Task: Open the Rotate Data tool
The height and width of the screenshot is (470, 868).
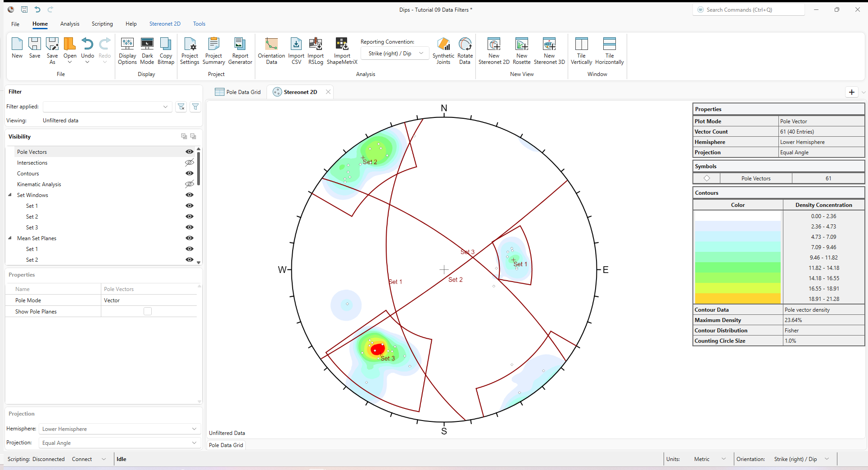Action: 464,50
